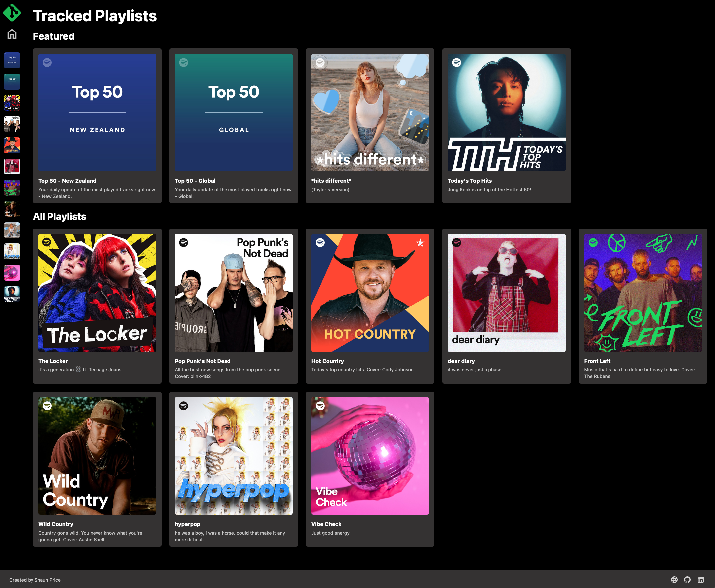The image size is (715, 588).
Task: Select Today's Top Hits sidebar thumbnail
Action: 12,294
